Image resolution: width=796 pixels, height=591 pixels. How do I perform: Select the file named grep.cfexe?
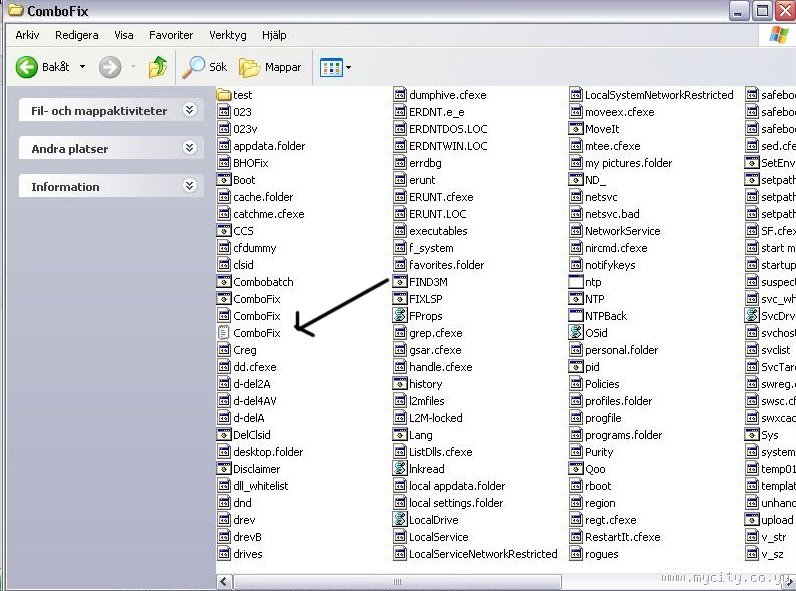(428, 333)
